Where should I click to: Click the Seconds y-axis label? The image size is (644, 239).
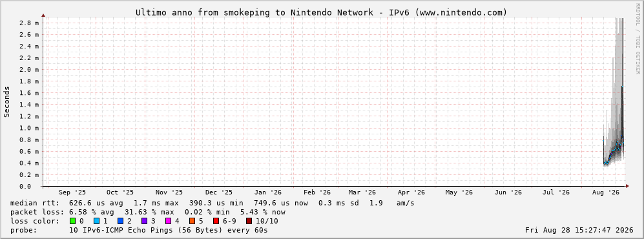pos(7,101)
